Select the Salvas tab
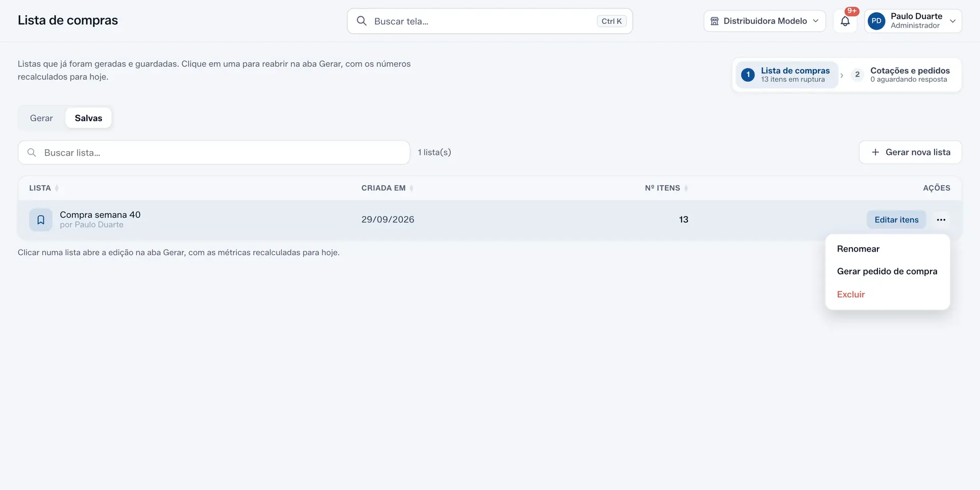 [x=88, y=118]
